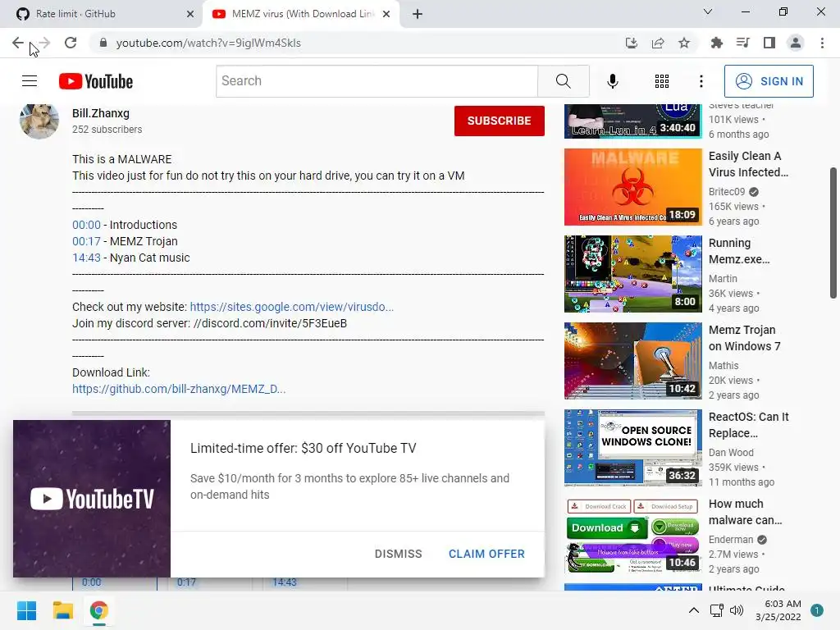Go to YouTube home via logo
The image size is (840, 630).
(96, 81)
